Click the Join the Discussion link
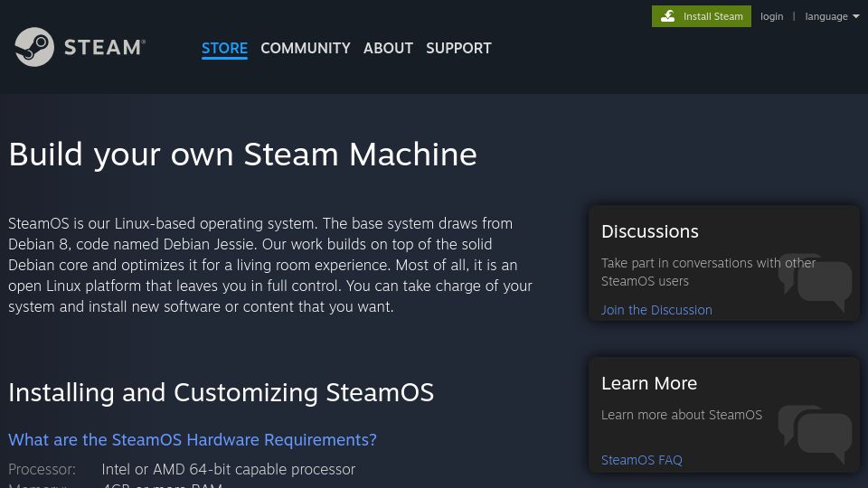 (x=656, y=310)
